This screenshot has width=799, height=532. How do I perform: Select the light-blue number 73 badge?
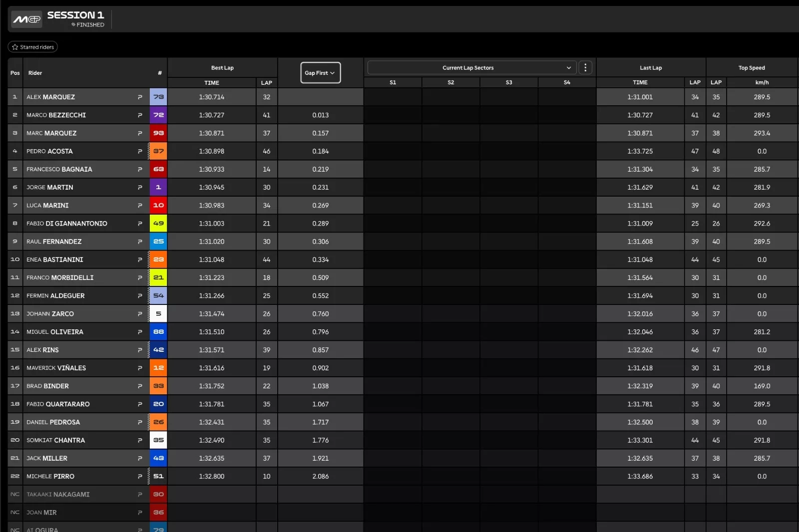(x=158, y=97)
